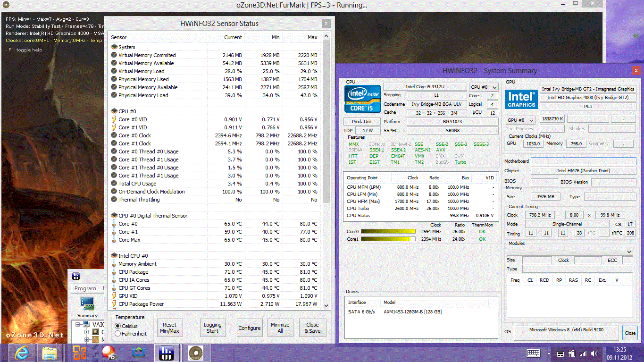The image size is (644, 362).
Task: Open the on-screen touch keyboard
Action: [534, 354]
